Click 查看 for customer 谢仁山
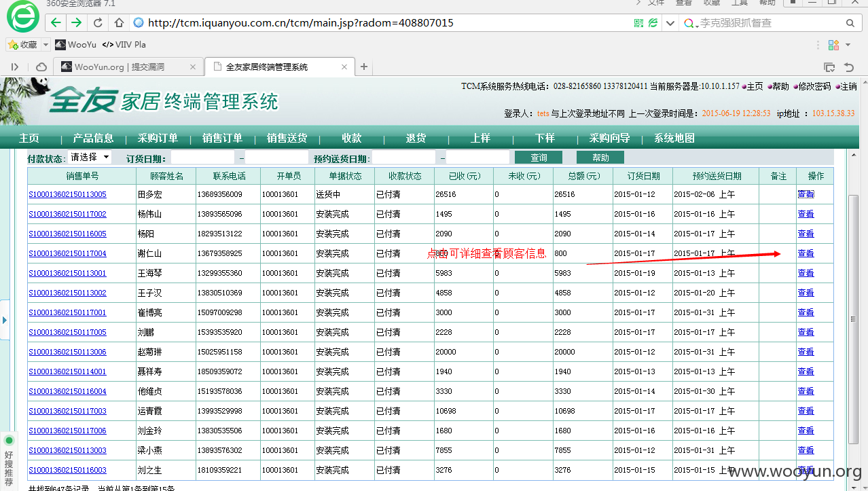This screenshot has width=868, height=491. (806, 253)
